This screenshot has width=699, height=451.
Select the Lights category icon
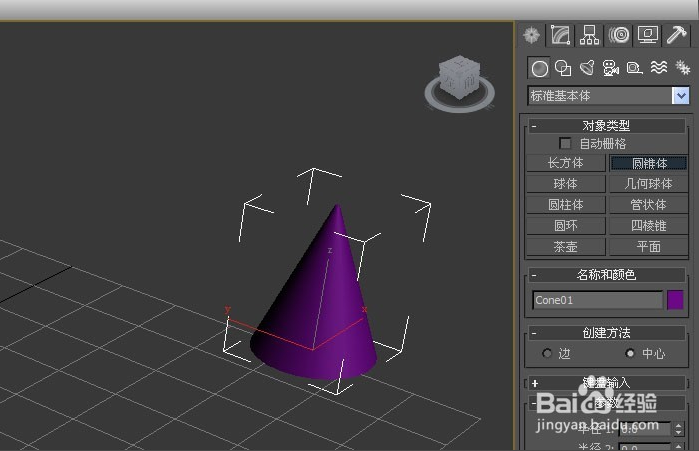587,68
